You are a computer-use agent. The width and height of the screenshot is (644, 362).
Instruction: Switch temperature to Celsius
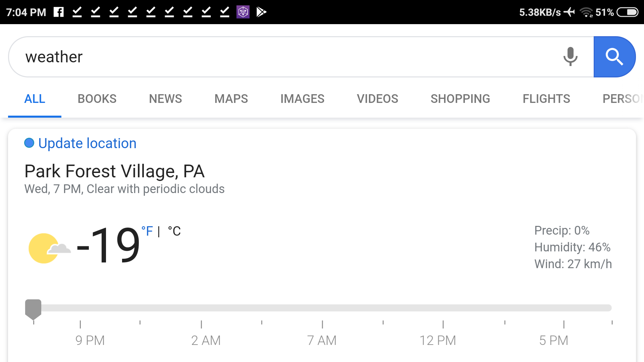[x=174, y=231]
